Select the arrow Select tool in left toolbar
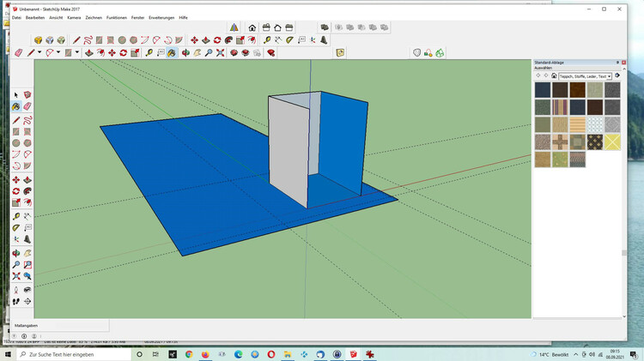This screenshot has height=361, width=644. point(16,95)
